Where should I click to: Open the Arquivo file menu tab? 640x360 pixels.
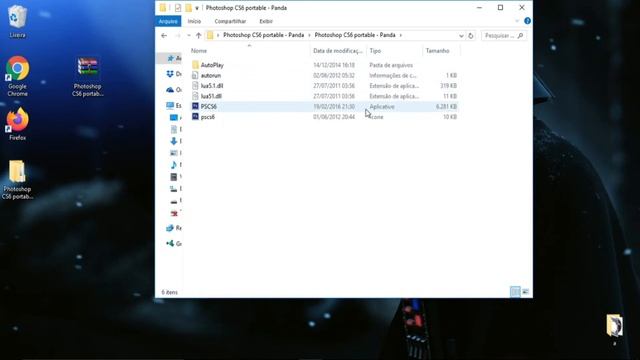pos(168,21)
